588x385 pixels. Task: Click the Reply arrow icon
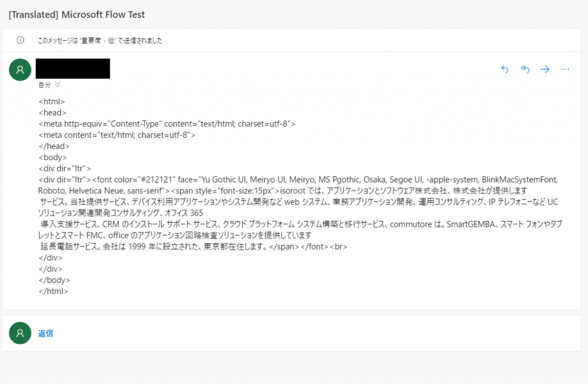(x=505, y=69)
